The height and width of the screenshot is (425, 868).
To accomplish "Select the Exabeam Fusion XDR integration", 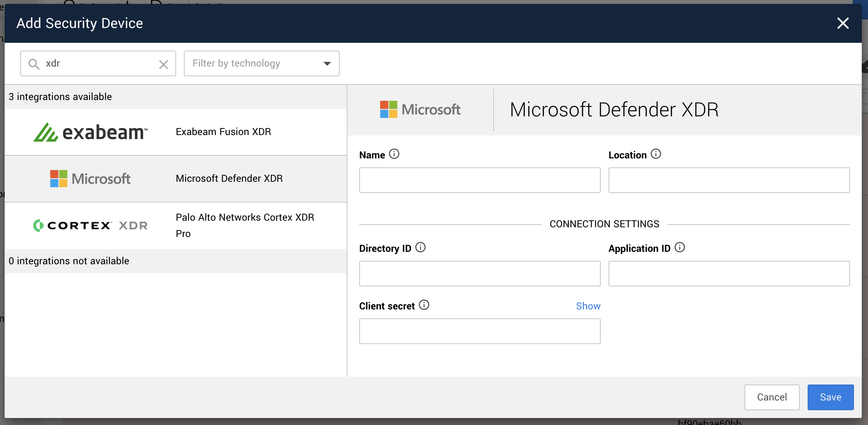I will pyautogui.click(x=176, y=132).
